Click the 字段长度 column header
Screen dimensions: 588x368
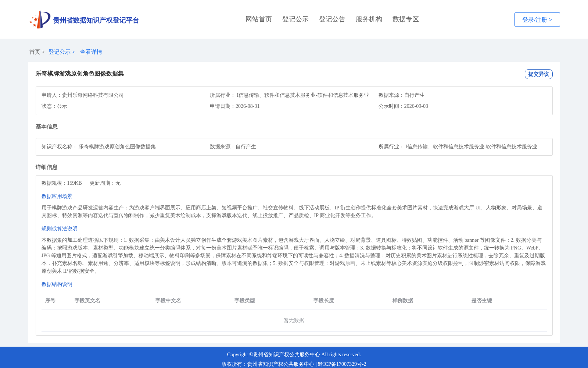[x=324, y=300]
